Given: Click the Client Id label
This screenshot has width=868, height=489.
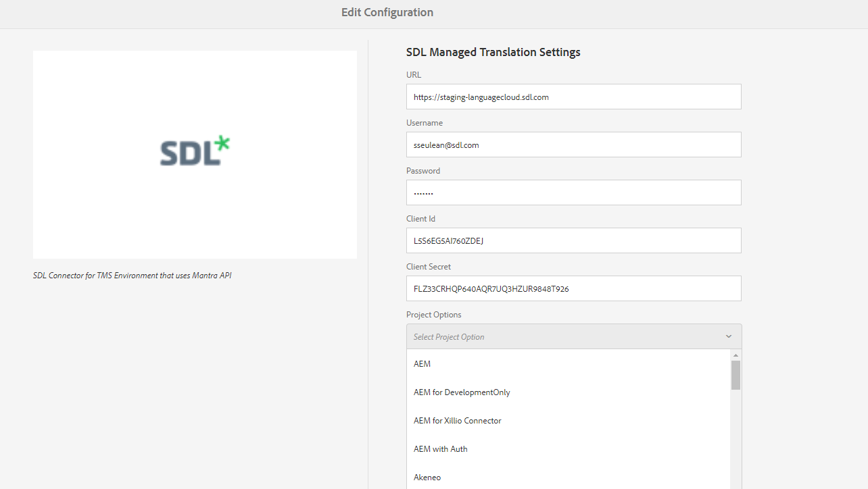Looking at the screenshot, I should (421, 219).
